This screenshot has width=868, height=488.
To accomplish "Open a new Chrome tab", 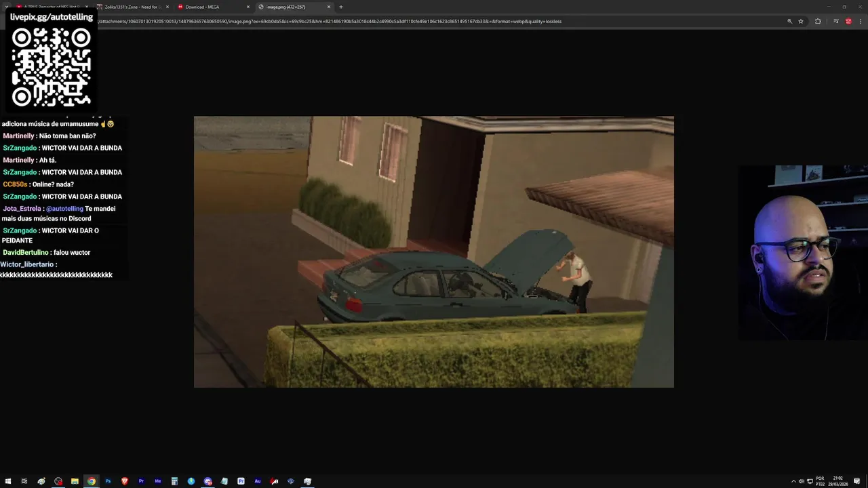I will tap(340, 7).
